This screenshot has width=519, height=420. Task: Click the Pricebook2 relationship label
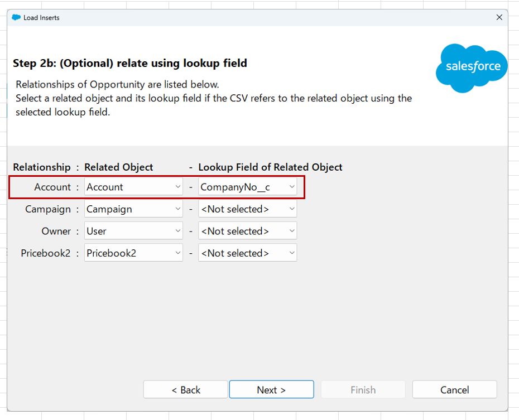tap(46, 253)
